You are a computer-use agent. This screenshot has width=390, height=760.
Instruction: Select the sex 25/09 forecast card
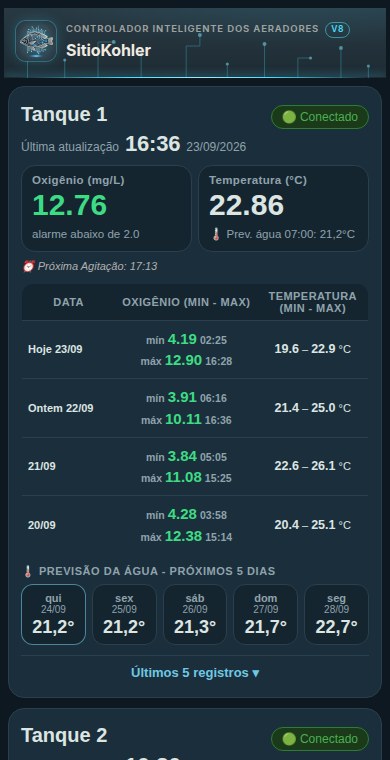click(x=124, y=614)
